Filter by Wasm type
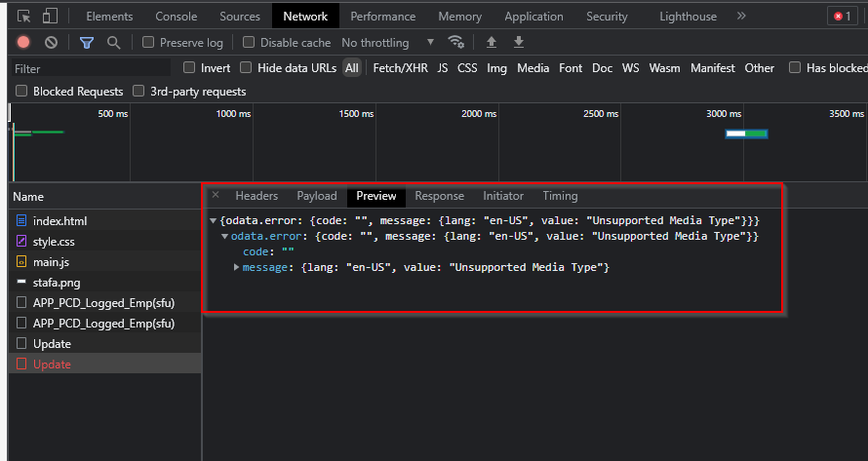The height and width of the screenshot is (461, 868). point(664,68)
